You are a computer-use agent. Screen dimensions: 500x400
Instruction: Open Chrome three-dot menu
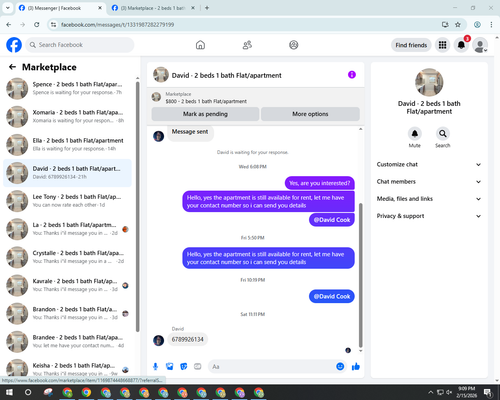click(x=491, y=25)
